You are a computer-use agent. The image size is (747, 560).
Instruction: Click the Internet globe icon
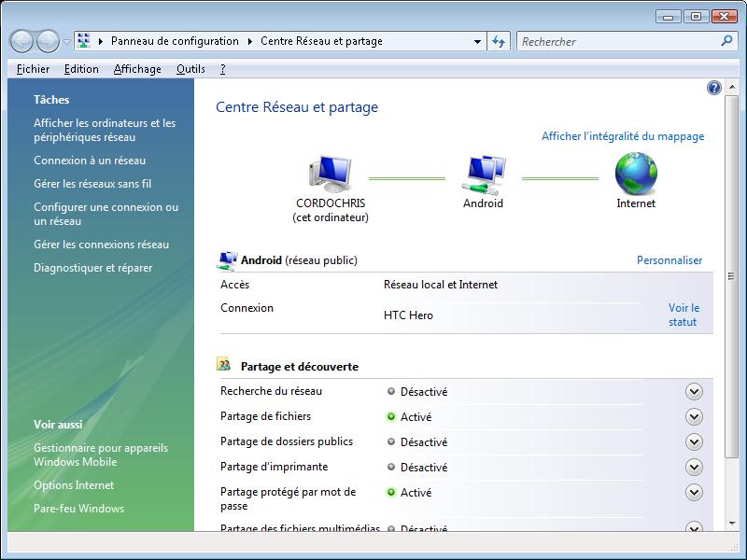pos(636,175)
